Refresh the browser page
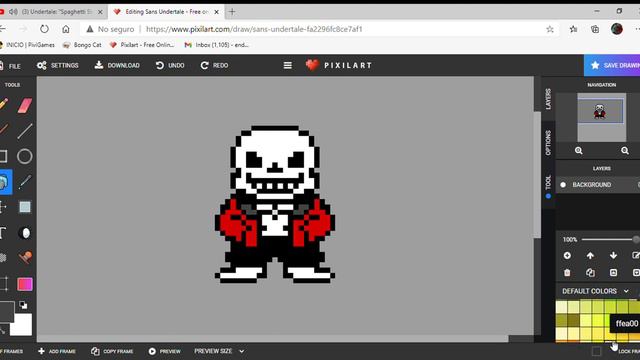The width and height of the screenshot is (640, 360). (x=44, y=29)
